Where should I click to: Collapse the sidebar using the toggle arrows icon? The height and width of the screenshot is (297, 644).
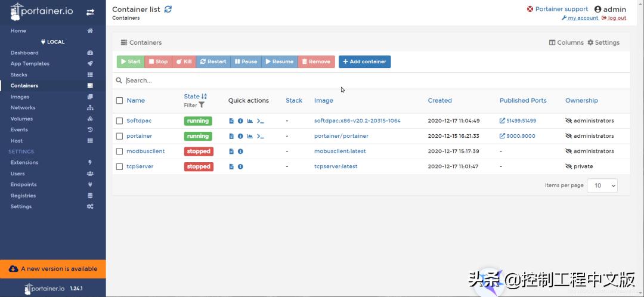pos(90,12)
